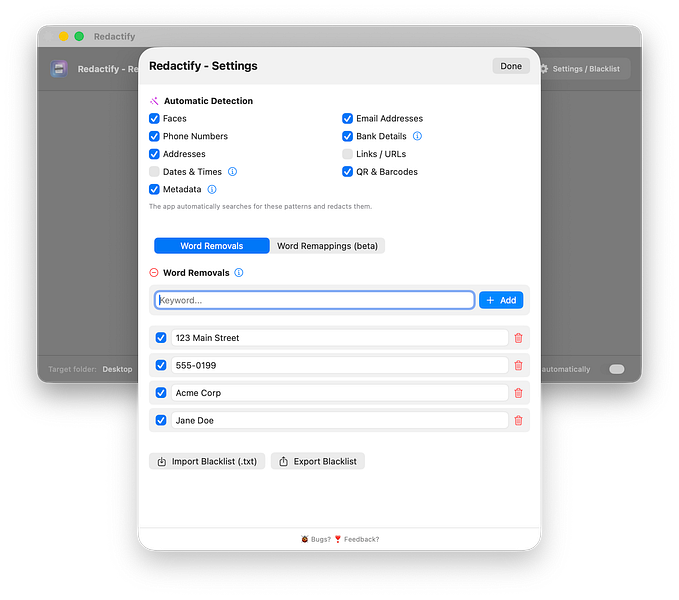Uncheck the 123 Main Street keyword
Image resolution: width=679 pixels, height=600 pixels.
pos(161,338)
